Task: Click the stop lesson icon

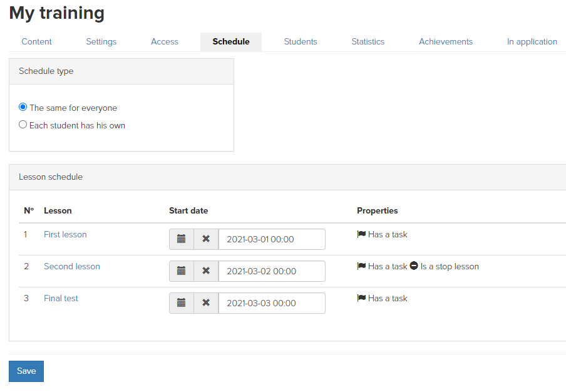Action: click(414, 266)
